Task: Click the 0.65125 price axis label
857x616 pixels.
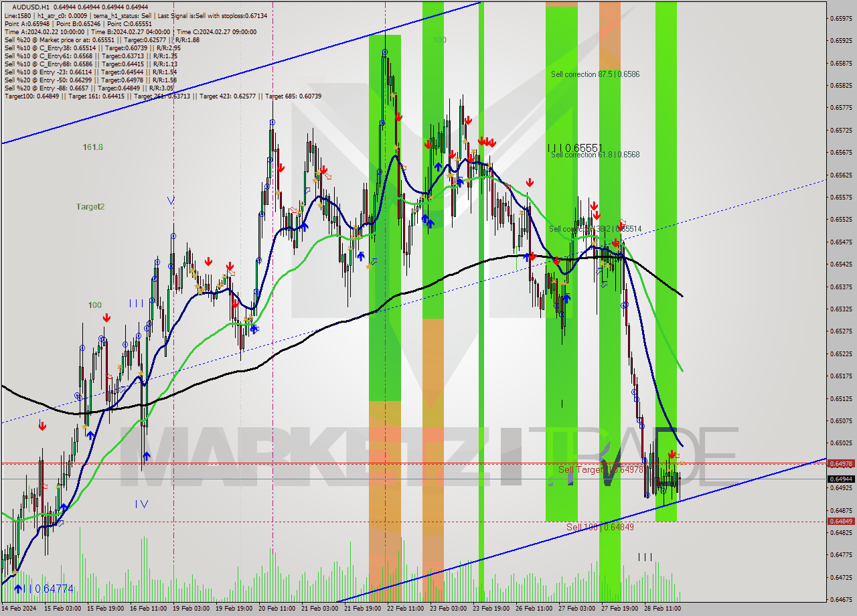Action: [x=841, y=398]
